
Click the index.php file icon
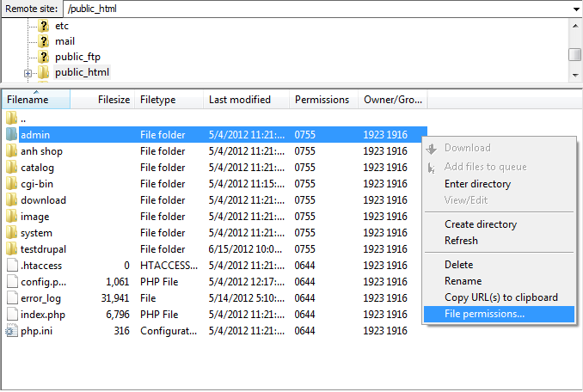(12, 314)
